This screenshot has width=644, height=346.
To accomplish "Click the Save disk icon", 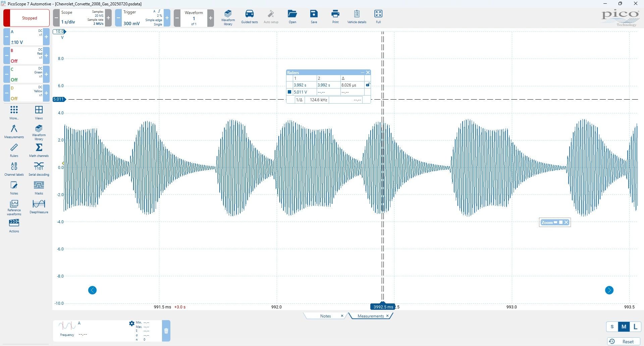I will coord(314,17).
